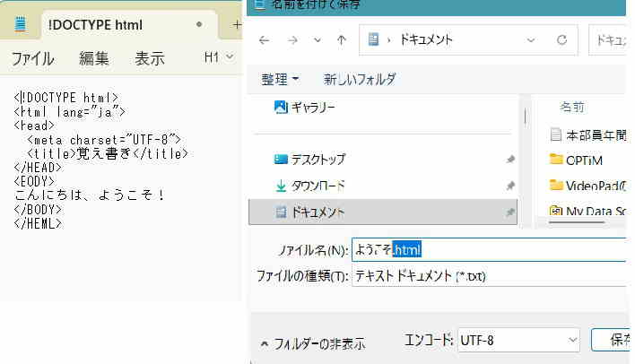Go forward with the right arrow in save dialog

tap(292, 40)
